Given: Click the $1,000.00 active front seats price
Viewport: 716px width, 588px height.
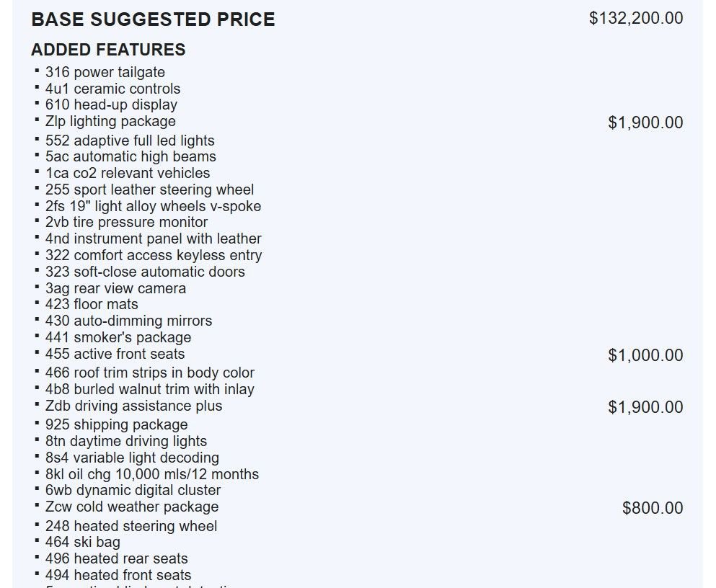Looking at the screenshot, I should (645, 355).
